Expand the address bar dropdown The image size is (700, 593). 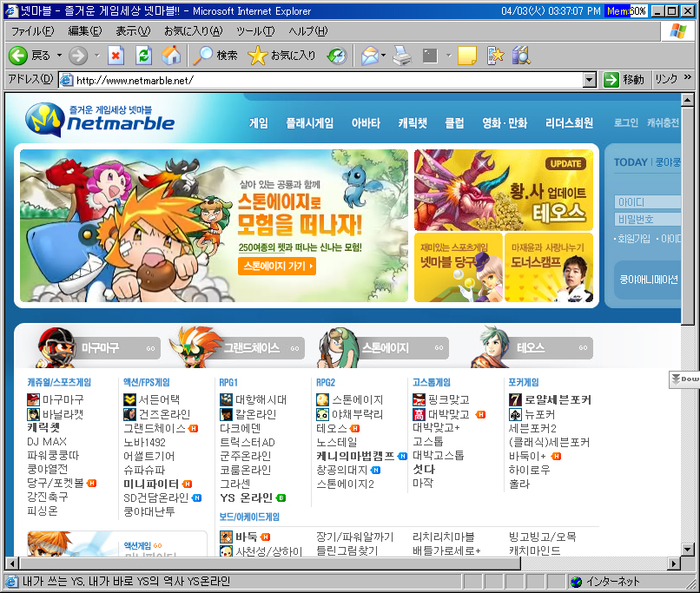pos(589,80)
